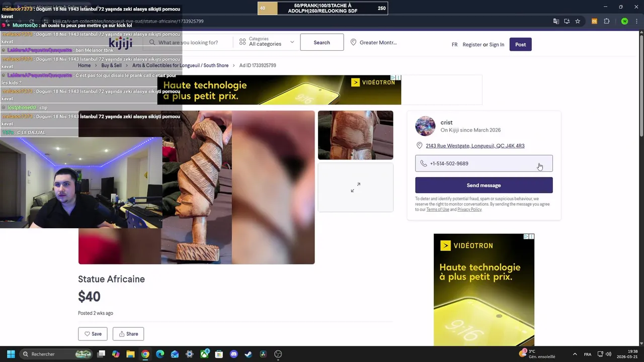Click the phone number +1-514-502-9689 field
The height and width of the screenshot is (362, 644).
point(484,163)
